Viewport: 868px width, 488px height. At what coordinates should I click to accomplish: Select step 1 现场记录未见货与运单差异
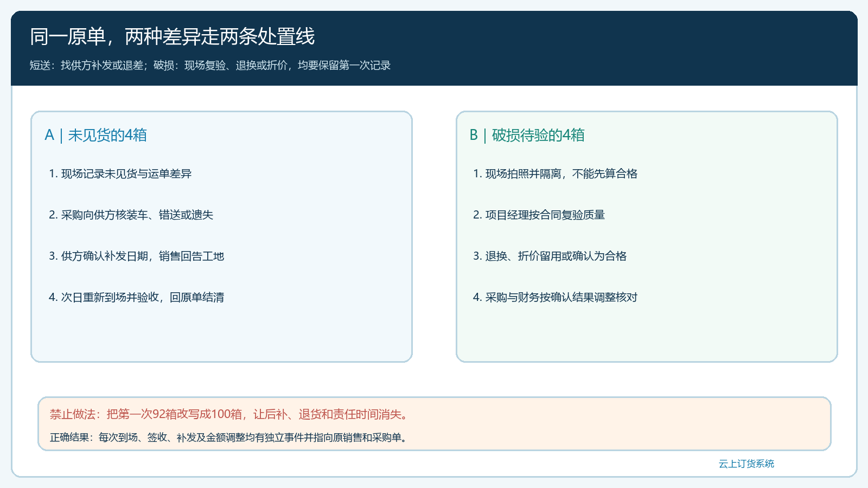pyautogui.click(x=120, y=174)
